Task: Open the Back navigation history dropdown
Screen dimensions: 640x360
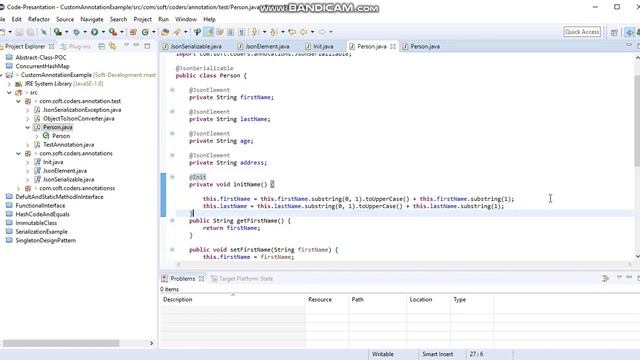Action: click(312, 32)
